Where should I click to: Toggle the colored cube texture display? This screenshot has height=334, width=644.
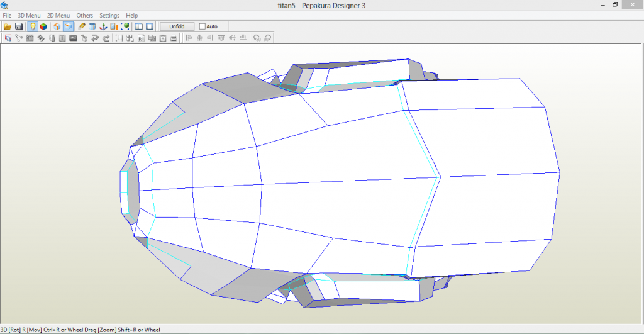tap(43, 26)
